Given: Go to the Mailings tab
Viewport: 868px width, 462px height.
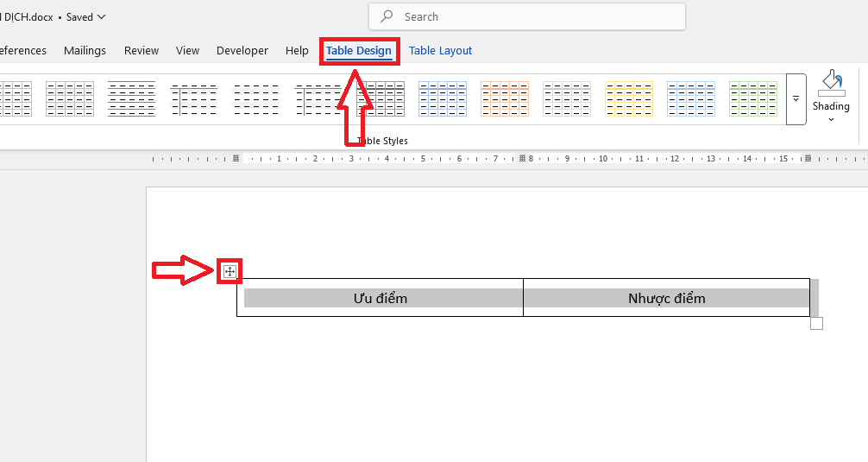Looking at the screenshot, I should (85, 51).
